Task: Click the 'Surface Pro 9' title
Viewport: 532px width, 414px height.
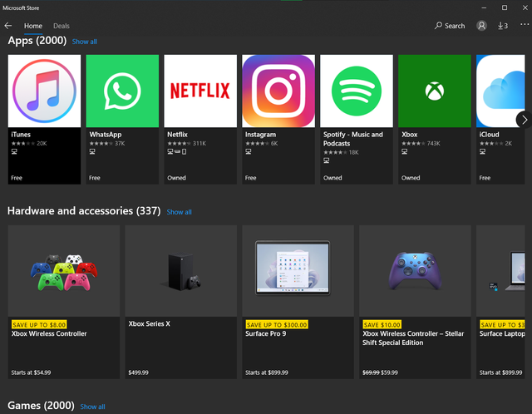Action: (x=266, y=333)
